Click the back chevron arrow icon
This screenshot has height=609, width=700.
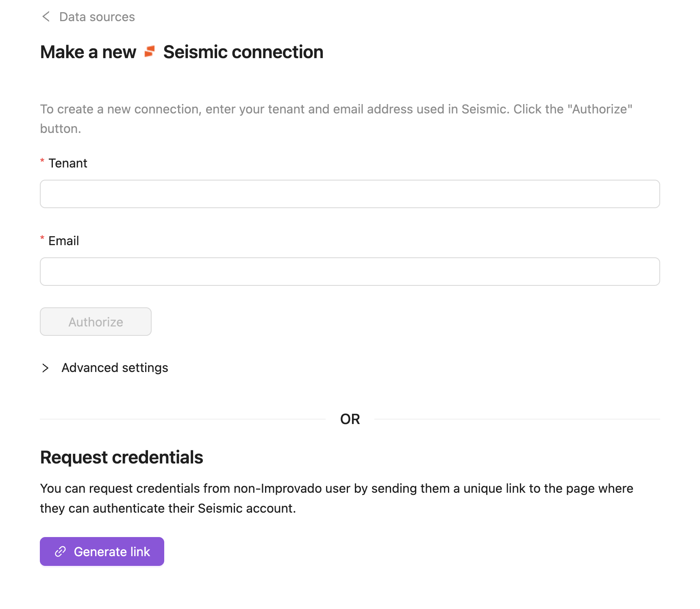pos(46,17)
